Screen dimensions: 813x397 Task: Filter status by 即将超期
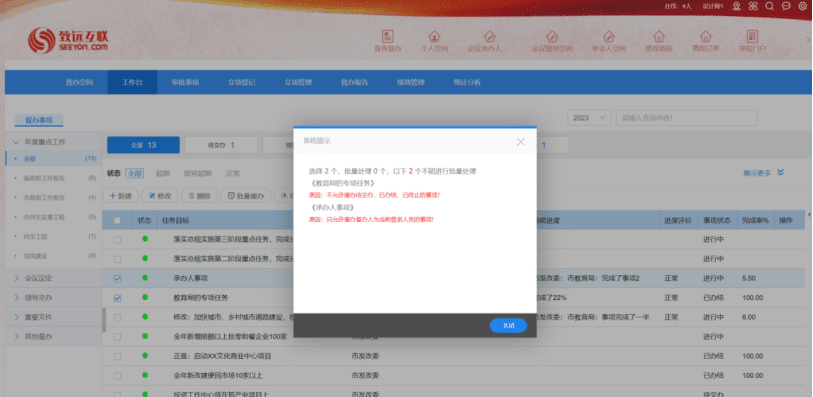coord(198,174)
